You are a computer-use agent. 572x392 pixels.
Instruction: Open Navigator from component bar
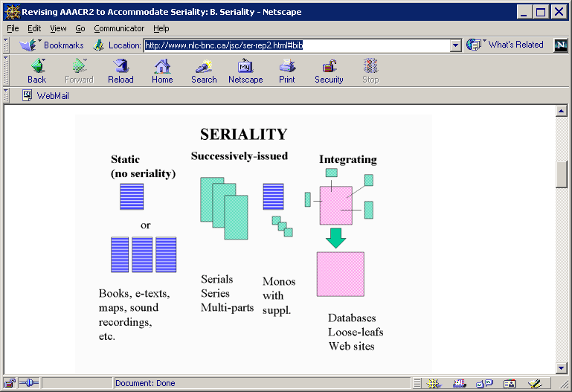tap(434, 383)
